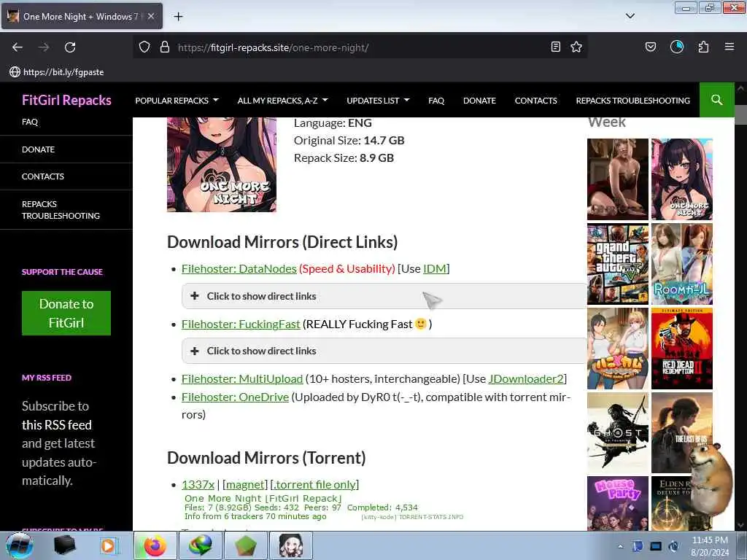Expand DataNodes Click to show direct links
The width and height of the screenshot is (747, 560).
point(384,296)
